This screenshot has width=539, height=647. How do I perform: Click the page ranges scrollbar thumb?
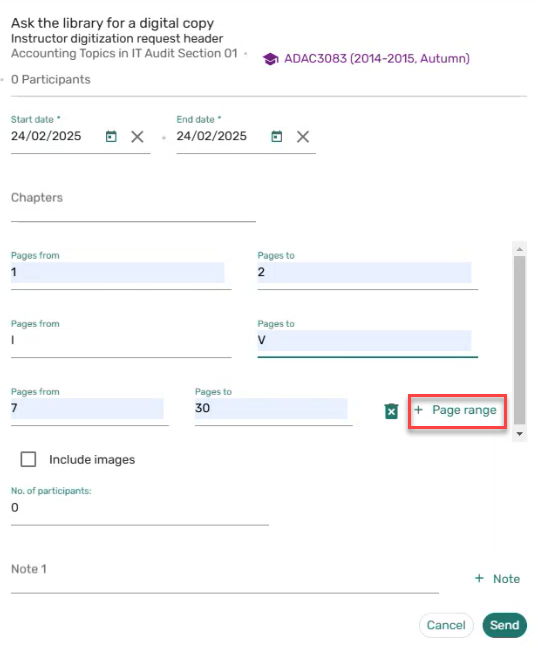pyautogui.click(x=520, y=340)
